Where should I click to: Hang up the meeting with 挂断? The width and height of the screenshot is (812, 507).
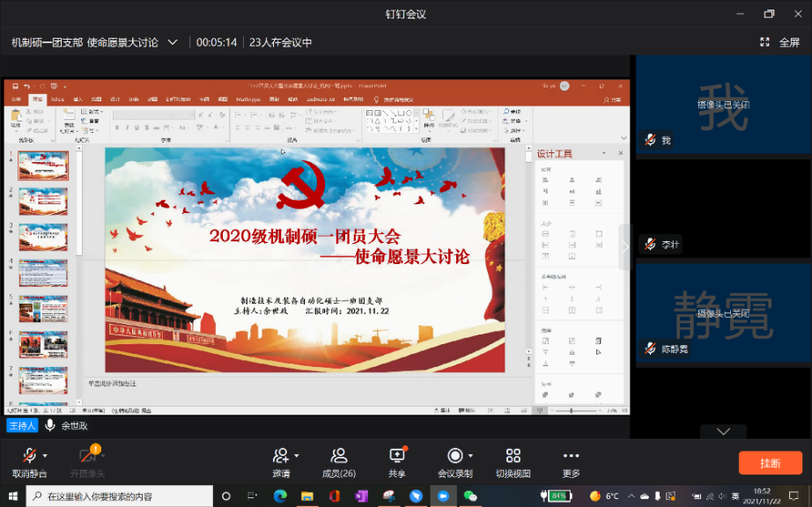coord(770,463)
